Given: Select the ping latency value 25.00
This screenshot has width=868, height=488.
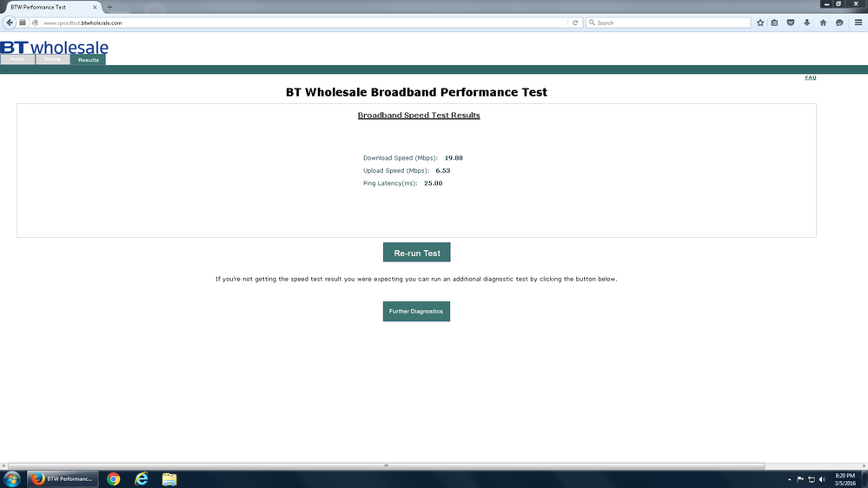Looking at the screenshot, I should coord(433,183).
